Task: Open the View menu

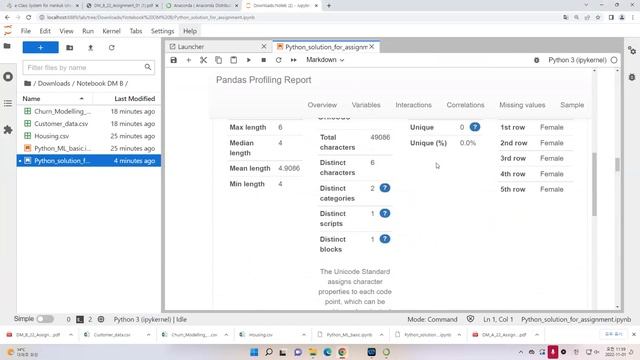Action: 66,31
